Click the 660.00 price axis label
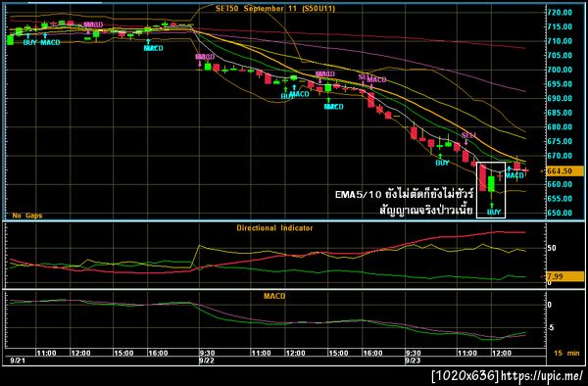The height and width of the screenshot is (386, 588). 560,184
